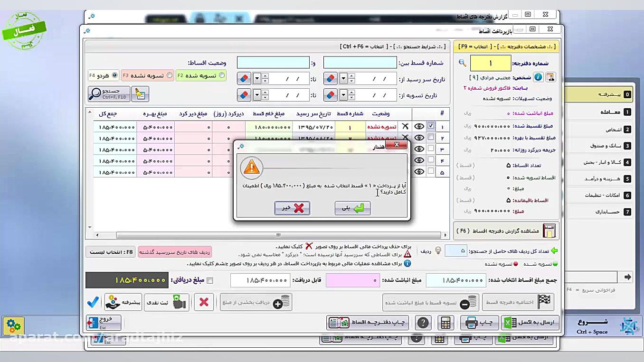Click the lightbulb icon next to ردیف
Viewport: 644px width, 362px height.
click(x=438, y=251)
